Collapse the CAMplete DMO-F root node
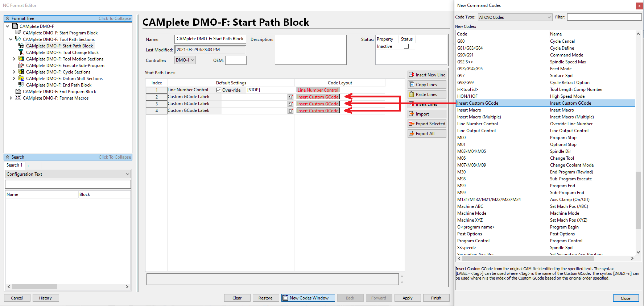This screenshot has width=644, height=306. tap(8, 26)
